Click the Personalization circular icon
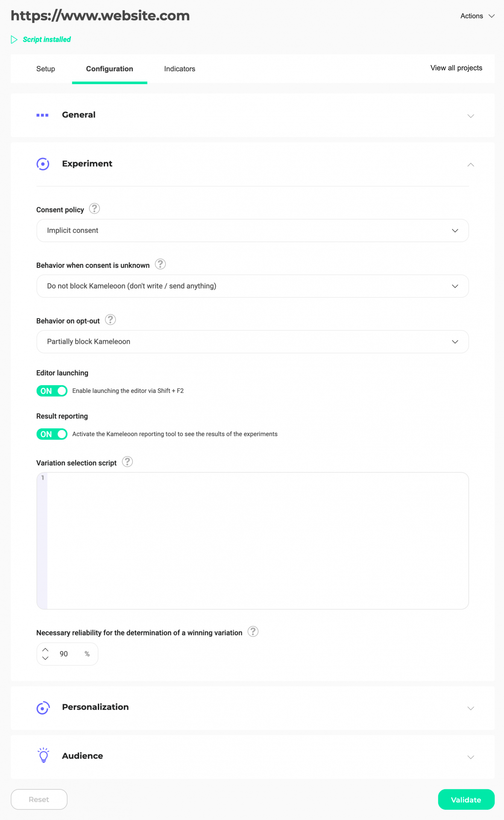The width and height of the screenshot is (504, 820). [43, 708]
